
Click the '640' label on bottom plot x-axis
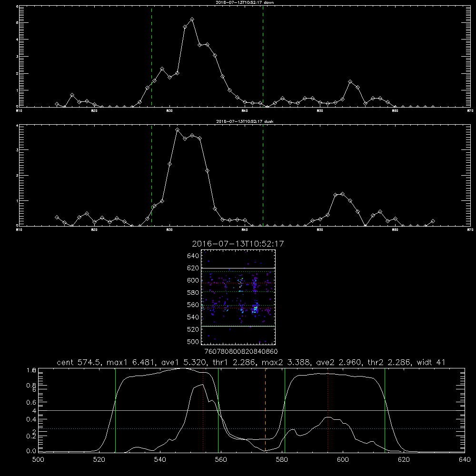pyautogui.click(x=465, y=460)
